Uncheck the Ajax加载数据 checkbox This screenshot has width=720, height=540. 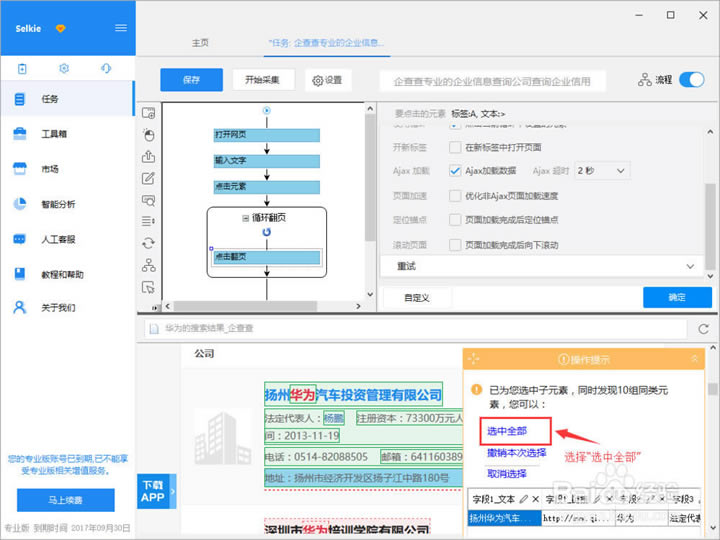[x=455, y=171]
